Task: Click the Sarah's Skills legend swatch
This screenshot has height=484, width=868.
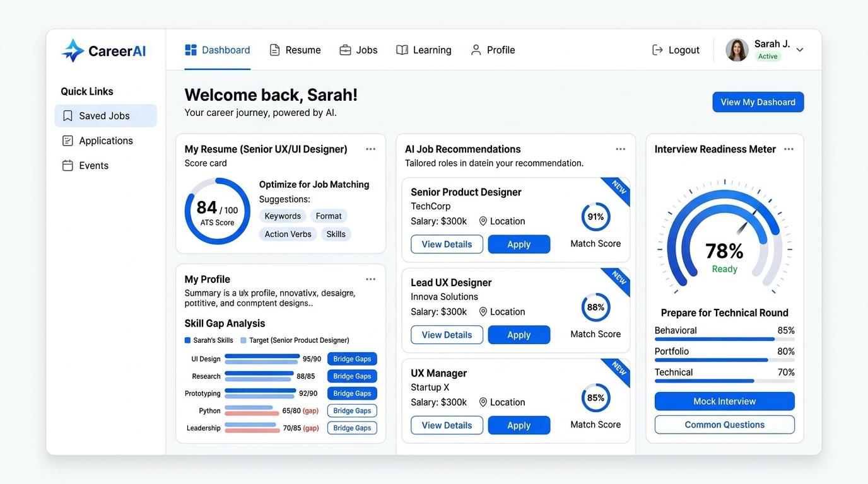Action: tap(187, 340)
